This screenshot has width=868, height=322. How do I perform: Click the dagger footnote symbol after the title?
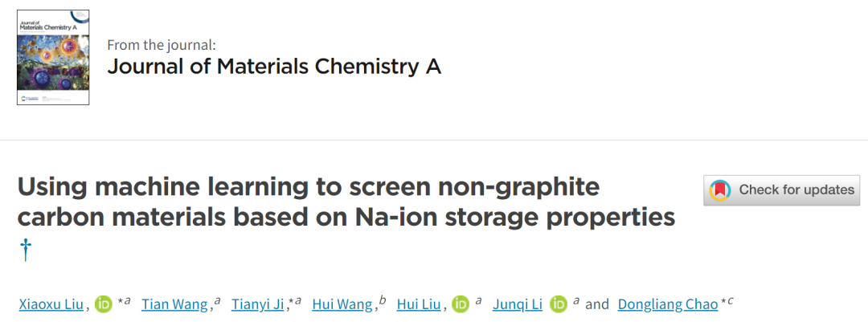click(25, 251)
